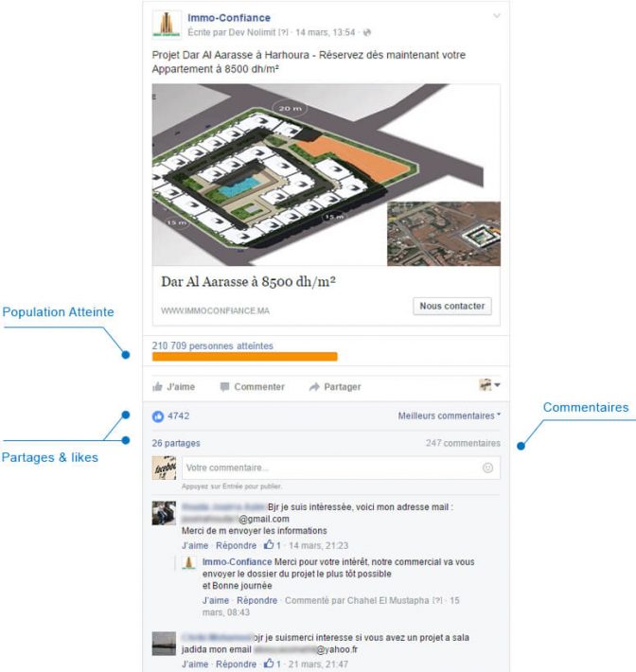This screenshot has width=636, height=672.
Task: Open the post-as identity selector dropdown
Action: pyautogui.click(x=489, y=385)
